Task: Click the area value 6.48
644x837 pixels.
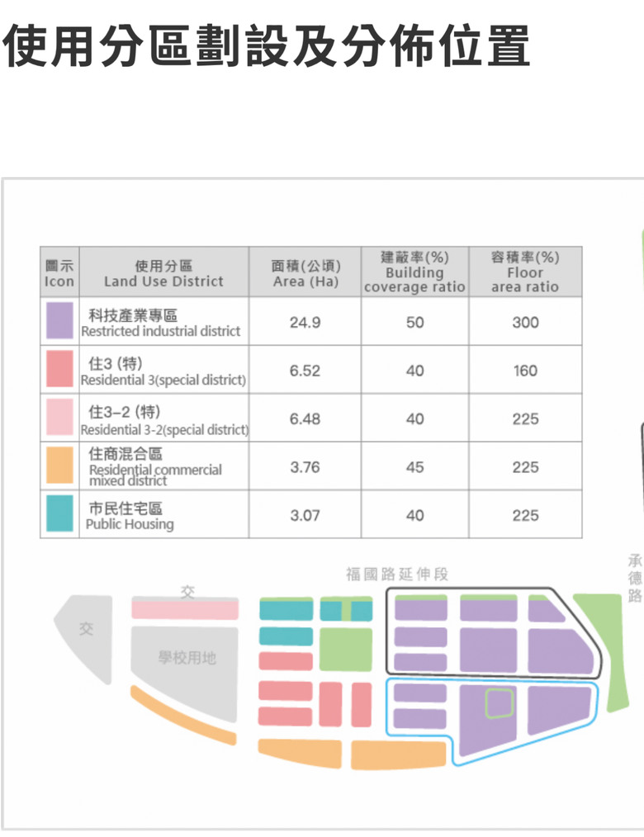Action: [x=305, y=419]
